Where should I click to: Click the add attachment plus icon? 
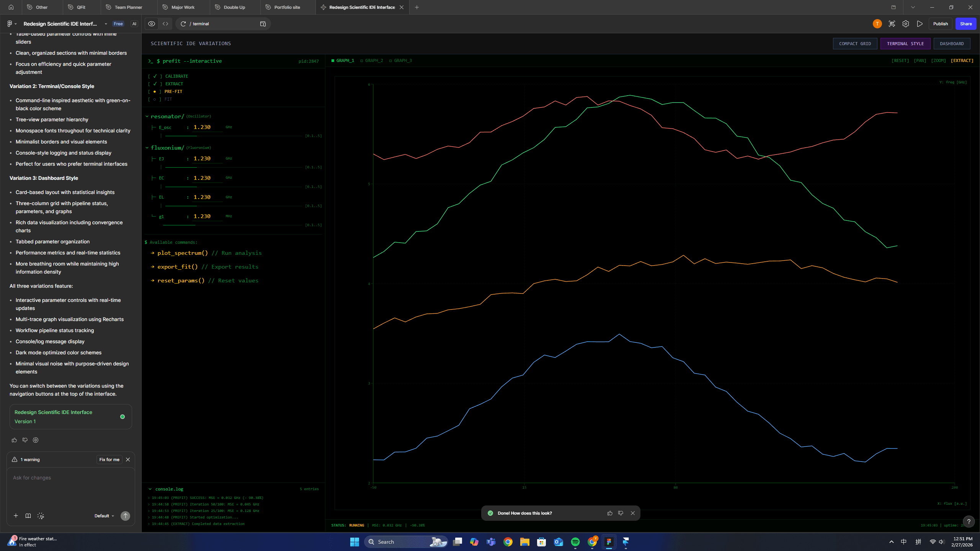coord(16,516)
